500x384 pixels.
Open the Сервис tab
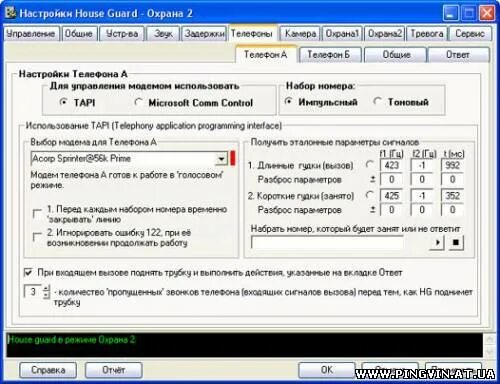pyautogui.click(x=470, y=34)
